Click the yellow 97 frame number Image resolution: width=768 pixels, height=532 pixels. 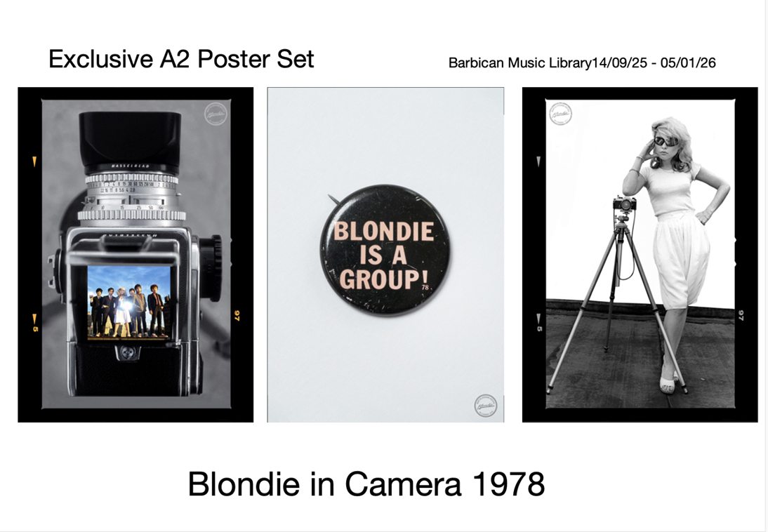tap(237, 315)
